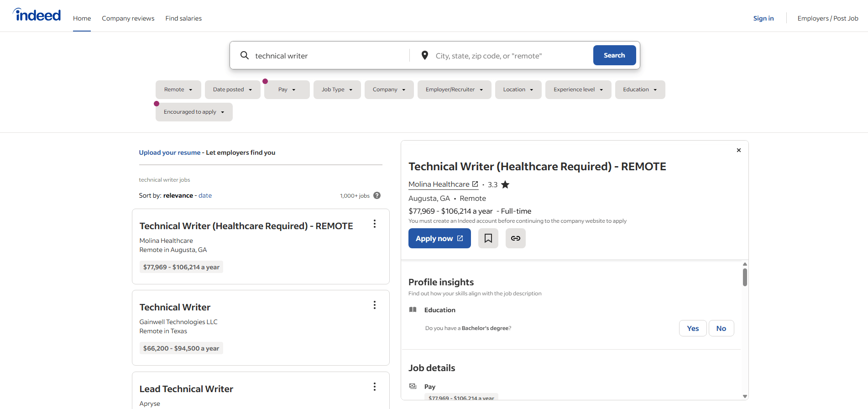Click the Indeed logo
Image resolution: width=868 pixels, height=409 pixels.
pos(37,15)
